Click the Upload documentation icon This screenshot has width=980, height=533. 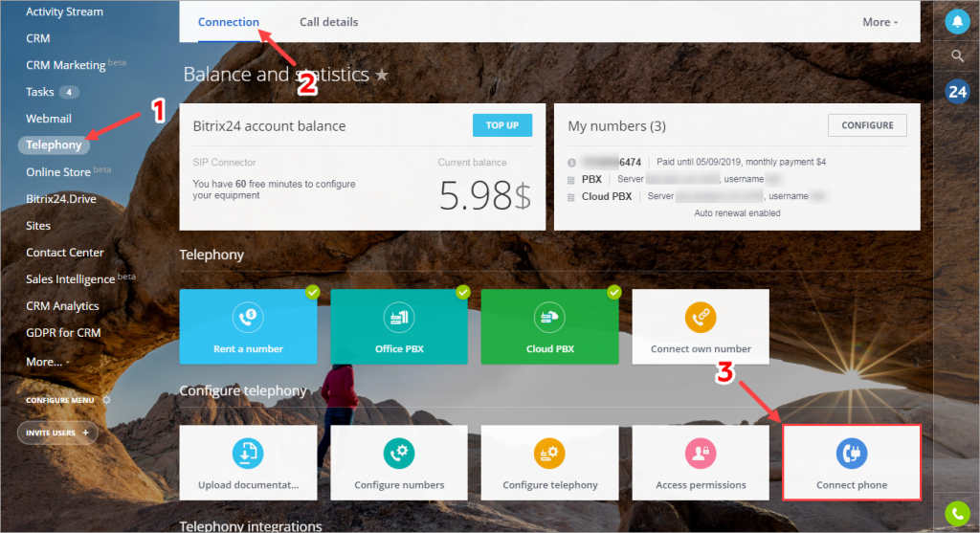(248, 453)
